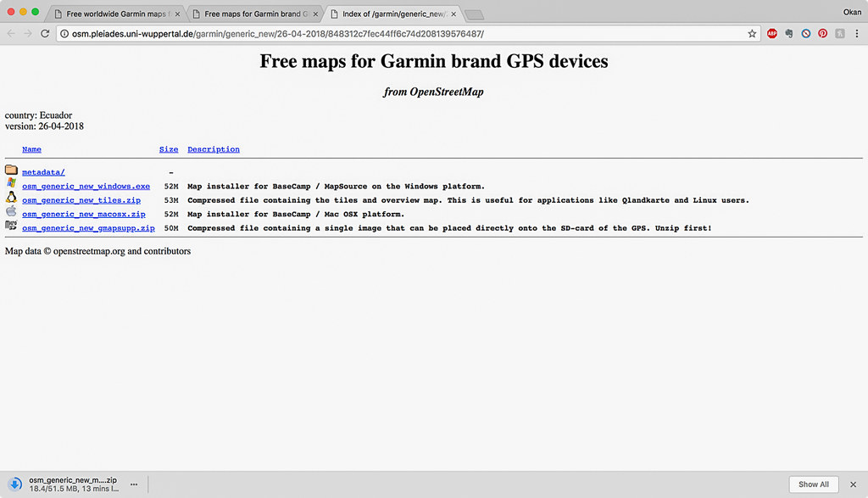Open the Adblock Plus extension icon
This screenshot has height=498, width=868.
point(771,34)
